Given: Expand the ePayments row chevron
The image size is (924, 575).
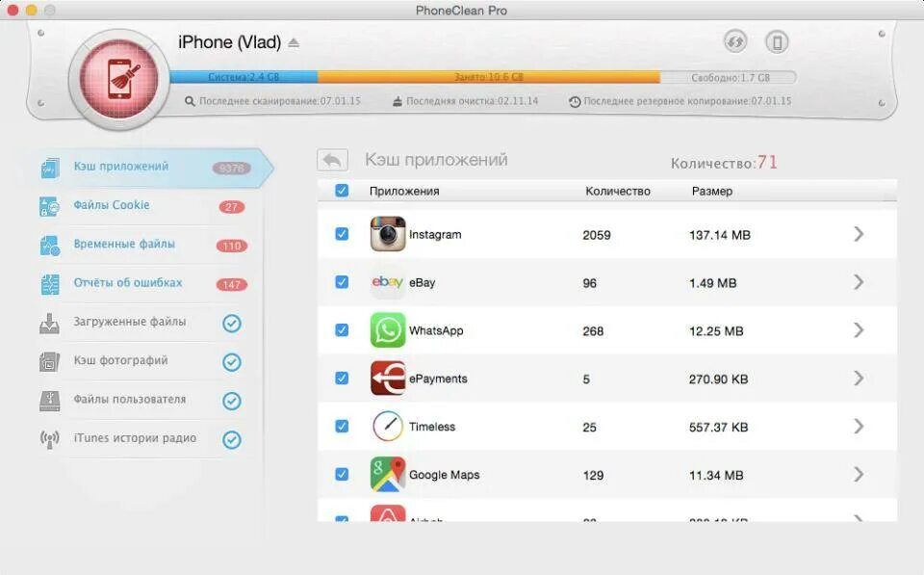Looking at the screenshot, I should (x=860, y=378).
